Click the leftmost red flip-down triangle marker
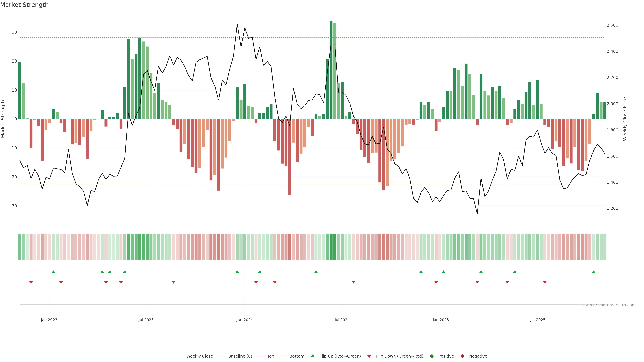644x362 pixels. (31, 282)
